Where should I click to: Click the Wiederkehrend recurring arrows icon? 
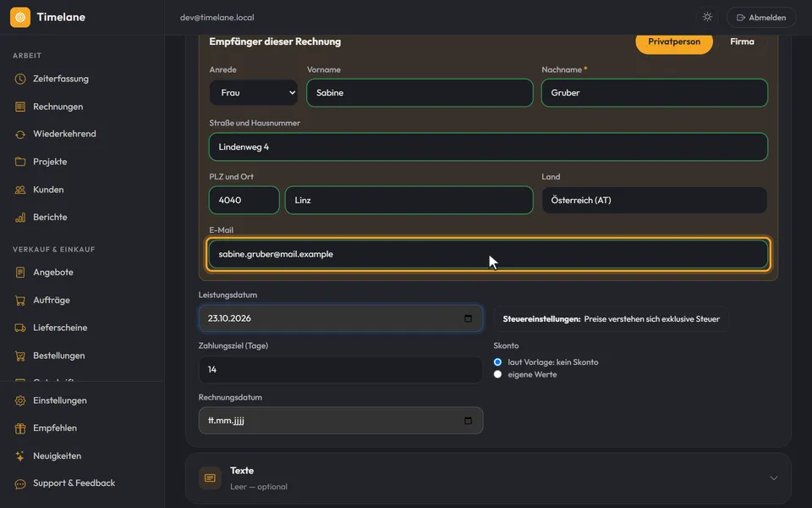click(x=20, y=135)
